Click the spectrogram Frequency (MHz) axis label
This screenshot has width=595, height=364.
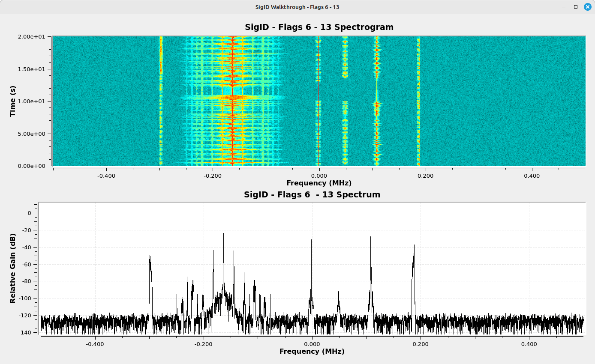[319, 183]
